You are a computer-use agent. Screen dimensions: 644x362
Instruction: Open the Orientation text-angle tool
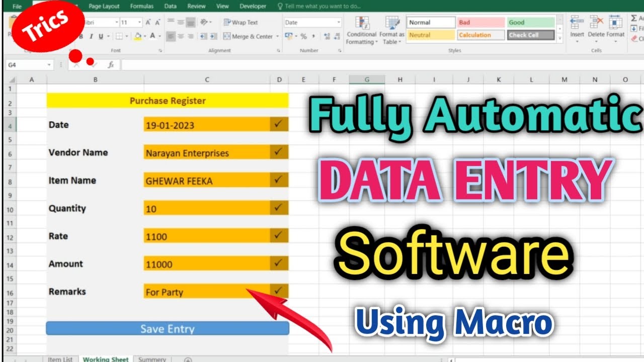[204, 22]
